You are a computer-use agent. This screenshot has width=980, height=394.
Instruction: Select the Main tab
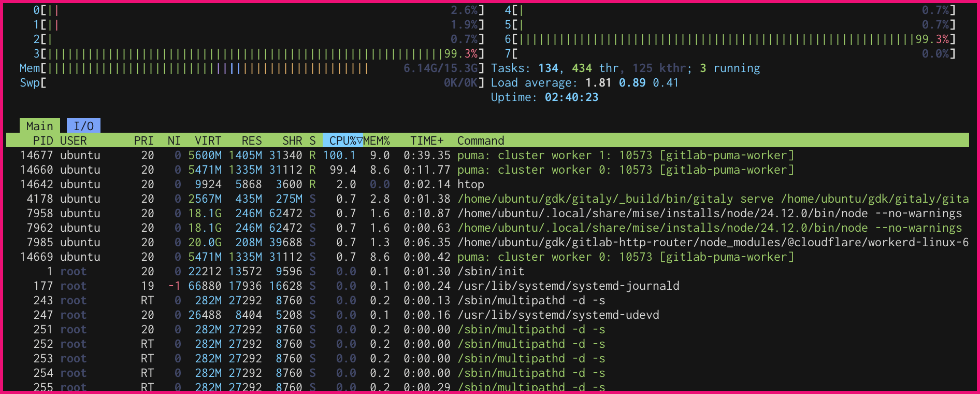pyautogui.click(x=39, y=126)
